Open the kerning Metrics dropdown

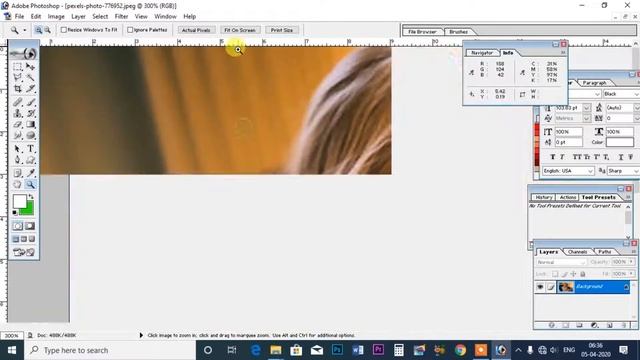coord(587,118)
